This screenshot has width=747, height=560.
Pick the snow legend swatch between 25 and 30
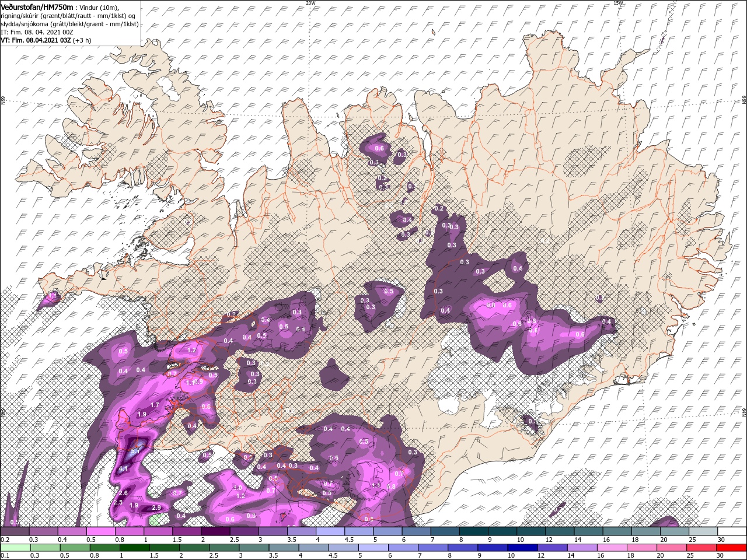pyautogui.click(x=704, y=531)
